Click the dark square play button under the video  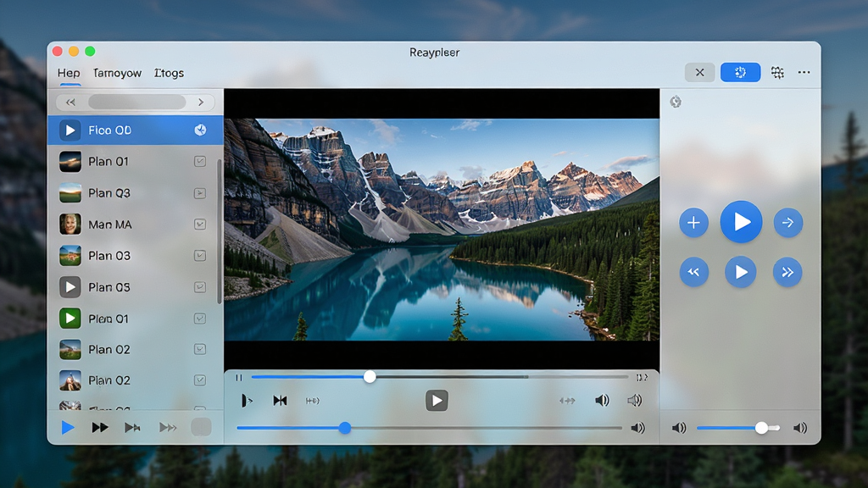437,401
